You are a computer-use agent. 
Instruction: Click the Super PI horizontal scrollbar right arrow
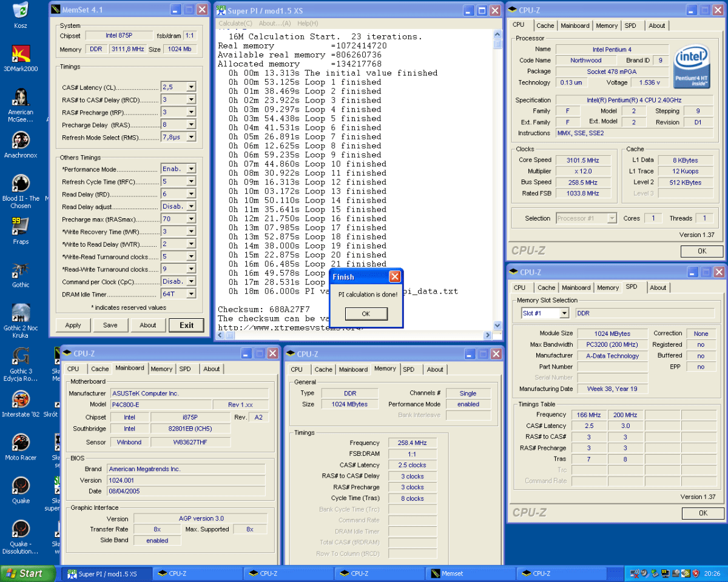pyautogui.click(x=488, y=335)
